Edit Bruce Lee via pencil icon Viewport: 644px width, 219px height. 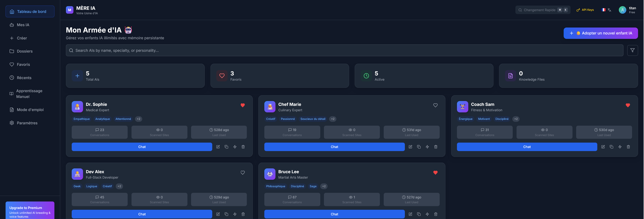[x=410, y=214]
